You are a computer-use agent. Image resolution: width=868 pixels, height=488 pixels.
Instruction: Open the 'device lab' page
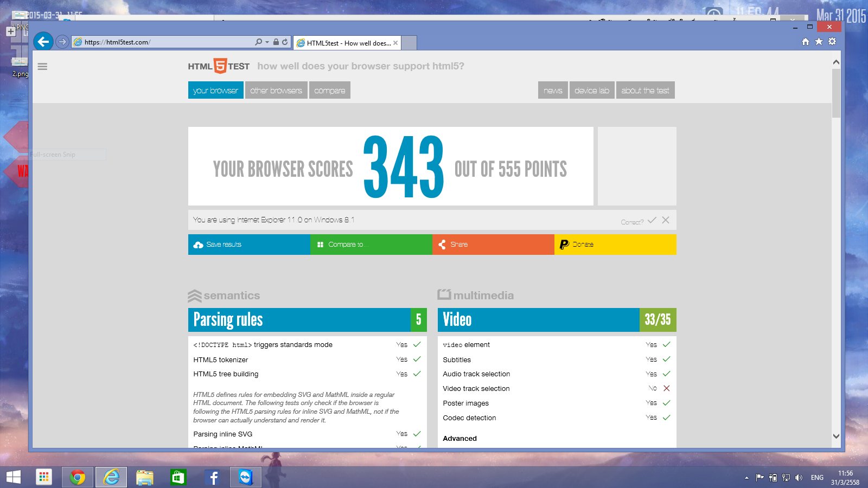tap(592, 91)
